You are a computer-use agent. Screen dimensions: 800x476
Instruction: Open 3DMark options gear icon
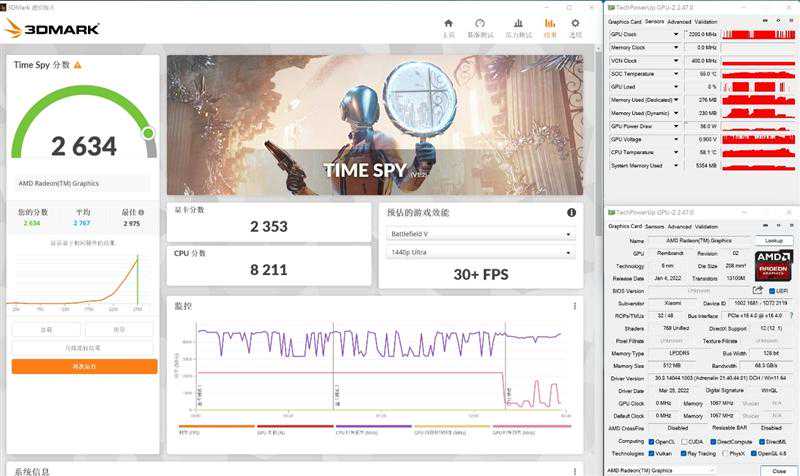(575, 24)
